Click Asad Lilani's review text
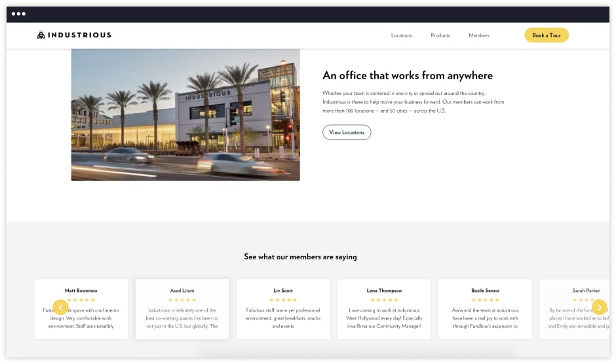Screen dimensions: 616x364 point(182,318)
